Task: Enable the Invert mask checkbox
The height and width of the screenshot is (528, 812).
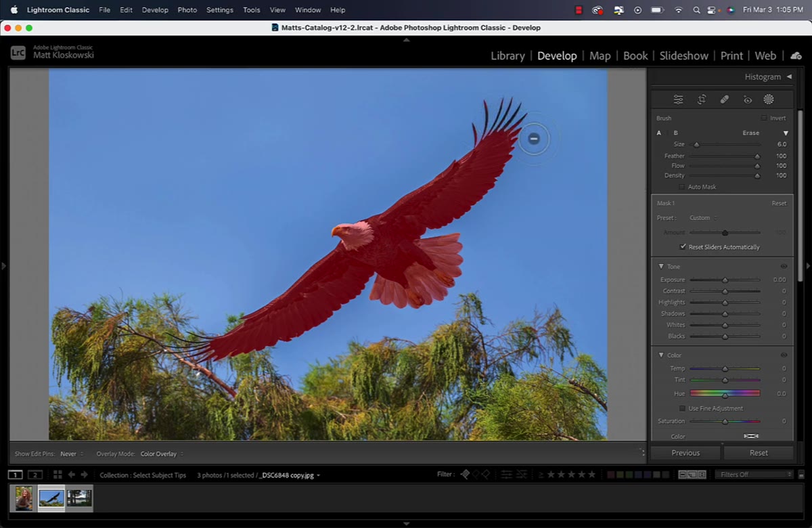Action: tap(764, 118)
